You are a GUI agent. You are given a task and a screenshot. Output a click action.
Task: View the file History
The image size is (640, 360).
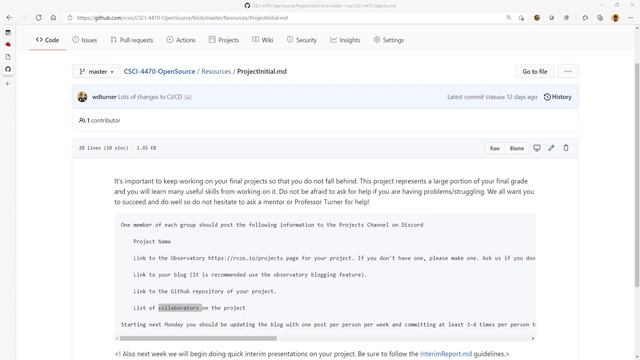click(x=558, y=97)
